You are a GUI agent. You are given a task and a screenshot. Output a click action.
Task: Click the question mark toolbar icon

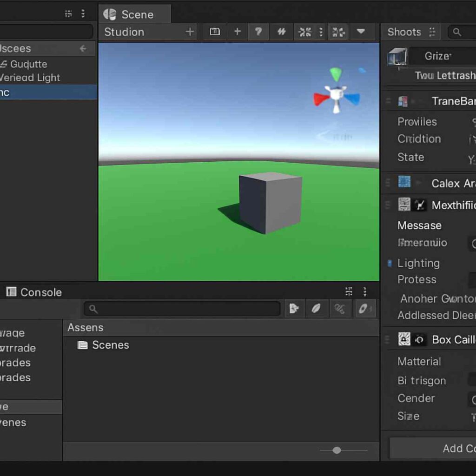[258, 32]
